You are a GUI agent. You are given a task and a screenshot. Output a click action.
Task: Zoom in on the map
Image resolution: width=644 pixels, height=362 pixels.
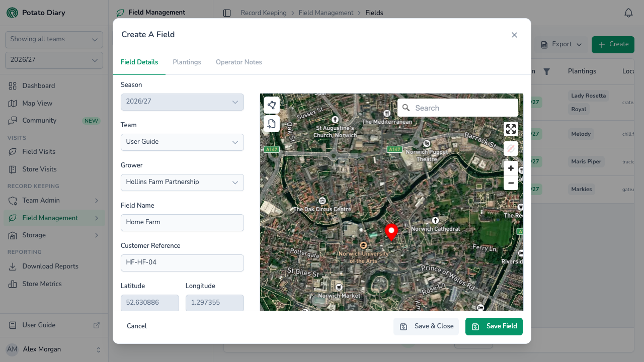click(511, 168)
